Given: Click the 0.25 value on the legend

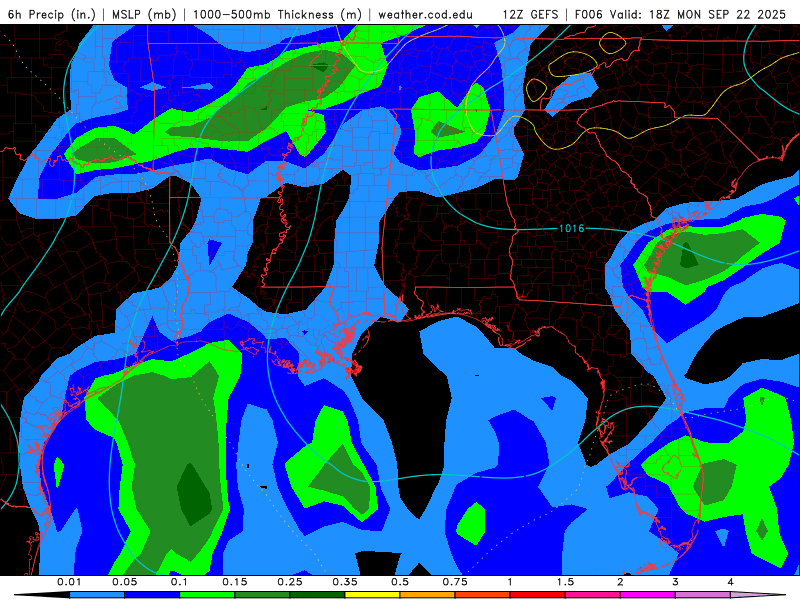Looking at the screenshot, I should click(290, 582).
